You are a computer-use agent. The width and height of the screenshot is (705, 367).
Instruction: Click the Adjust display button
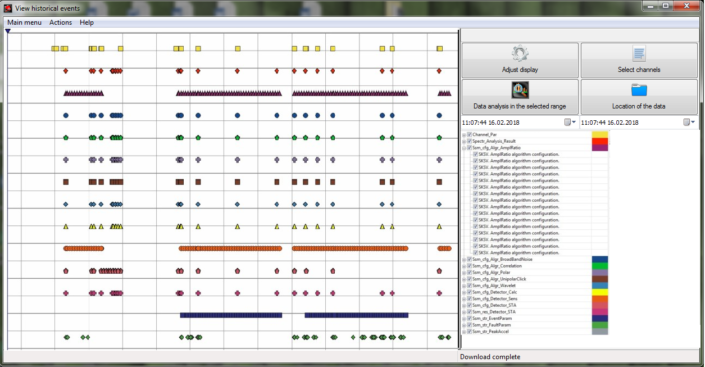[x=520, y=60]
